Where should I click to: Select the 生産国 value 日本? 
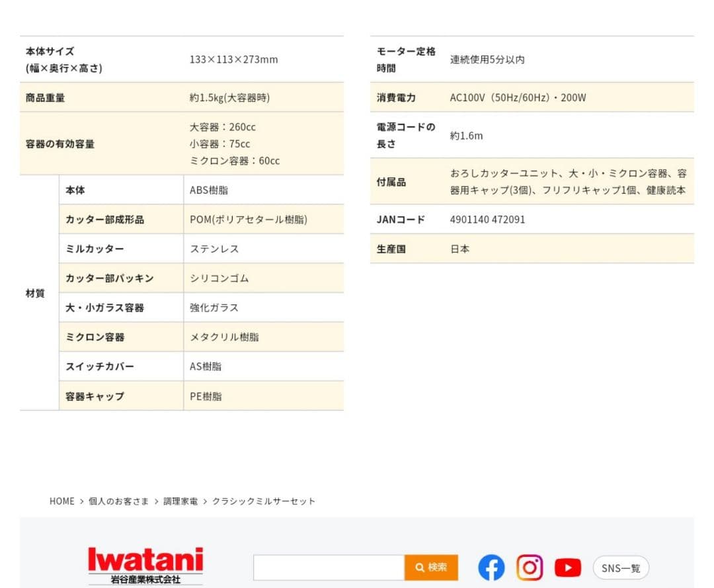click(459, 249)
